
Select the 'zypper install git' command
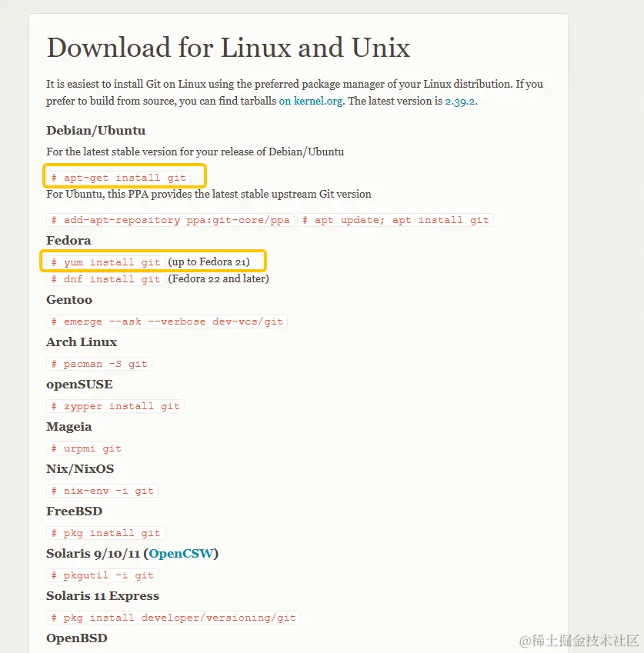115,406
